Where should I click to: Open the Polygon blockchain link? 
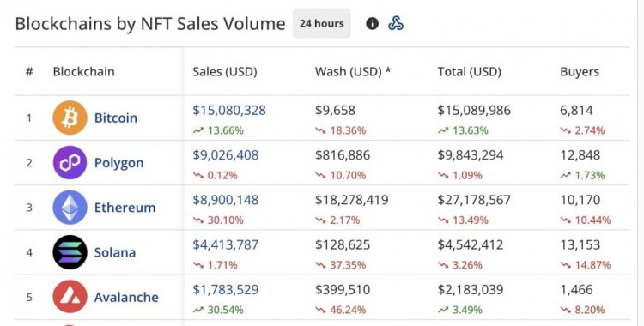119,163
